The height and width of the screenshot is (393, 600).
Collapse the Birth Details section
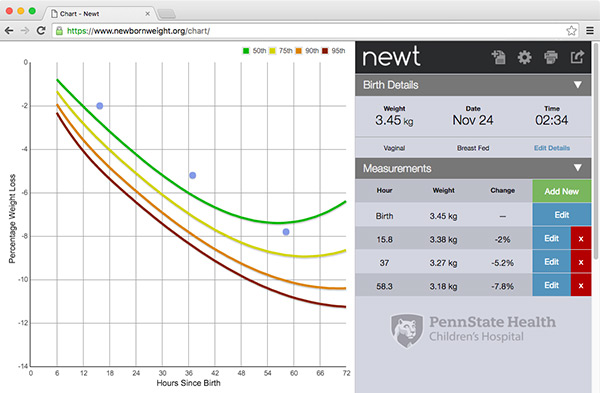click(x=578, y=85)
